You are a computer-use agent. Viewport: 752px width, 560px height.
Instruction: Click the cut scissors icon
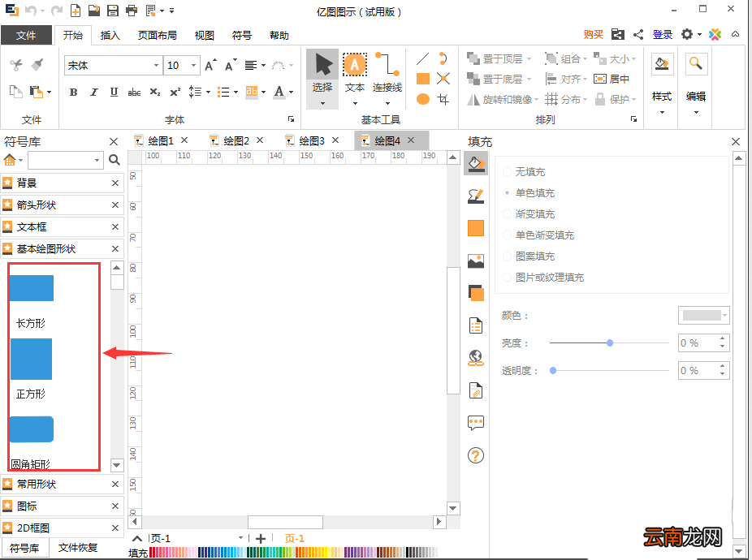tap(15, 65)
